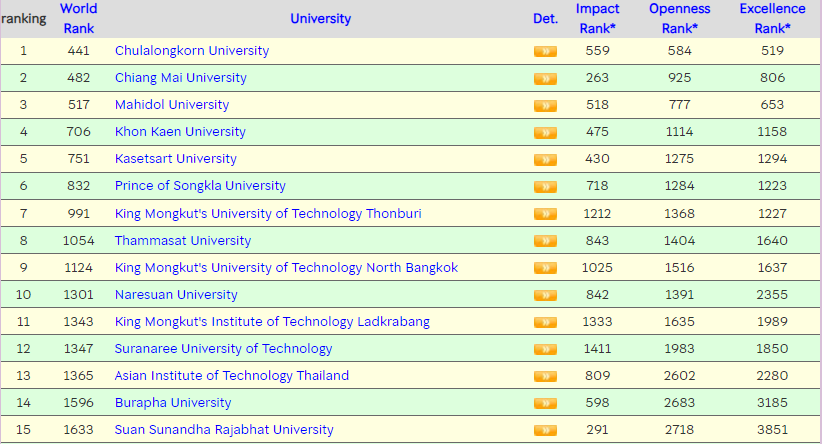Viewport: 822px width, 444px height.
Task: Open details icon for Asian Institute of Technology
Action: (545, 376)
